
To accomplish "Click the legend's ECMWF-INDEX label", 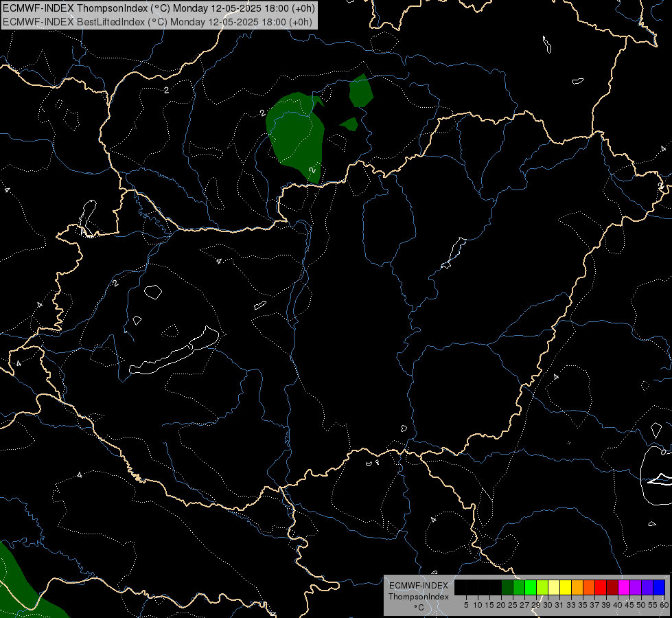I will pyautogui.click(x=418, y=586).
